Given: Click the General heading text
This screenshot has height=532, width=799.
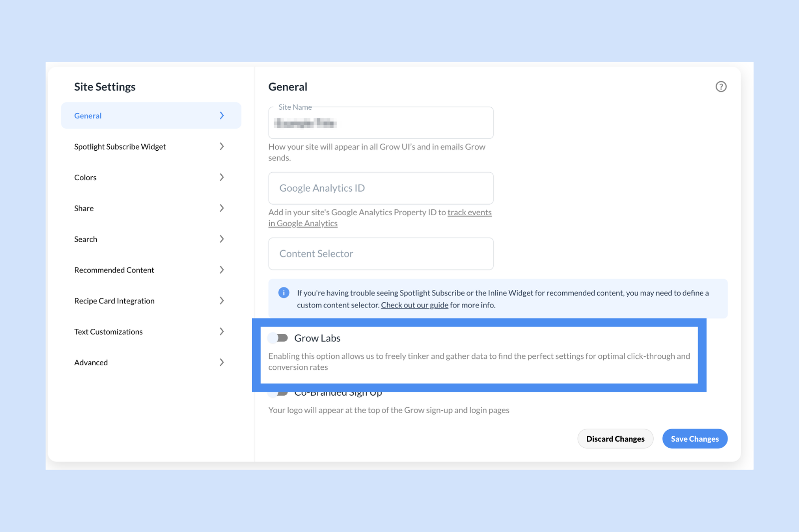Looking at the screenshot, I should 288,87.
